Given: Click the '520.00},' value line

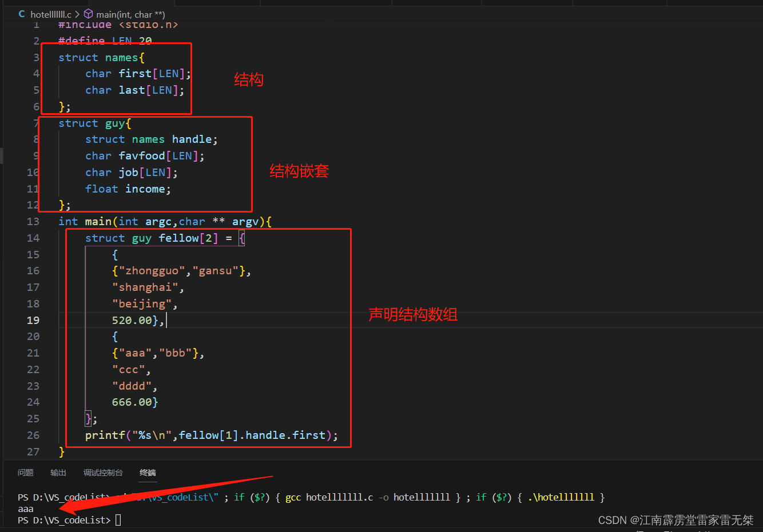Looking at the screenshot, I should coord(138,321).
